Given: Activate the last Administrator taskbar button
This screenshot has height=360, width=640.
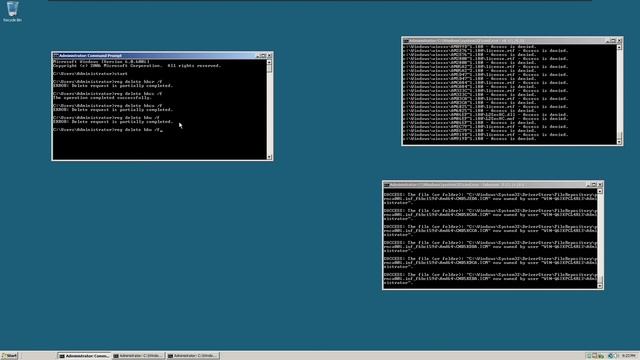Looking at the screenshot, I should coord(193,356).
